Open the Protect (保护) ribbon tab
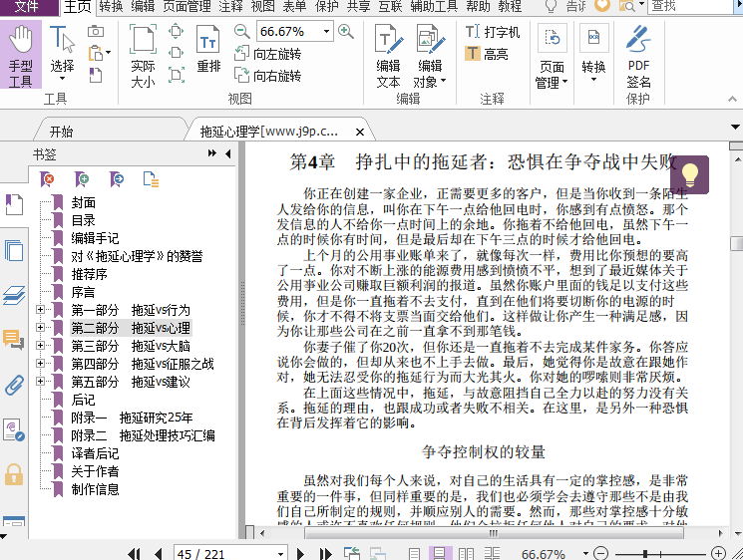 click(327, 6)
